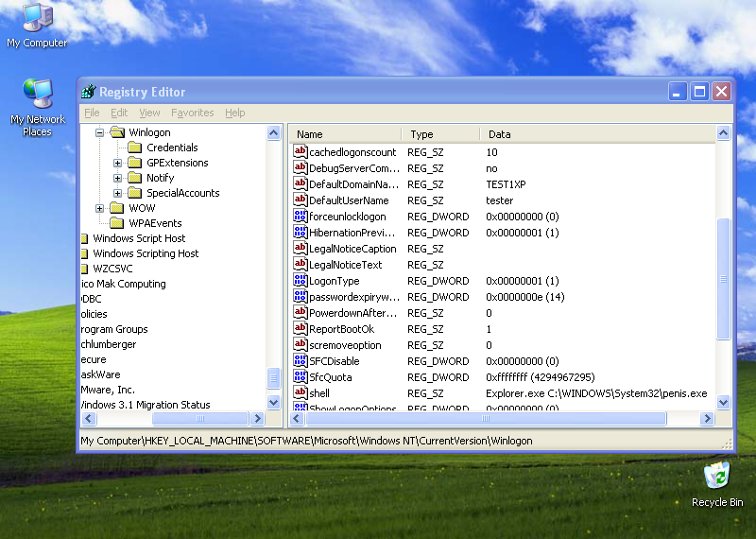Click the string icon beside scremoveoption

pyautogui.click(x=301, y=345)
